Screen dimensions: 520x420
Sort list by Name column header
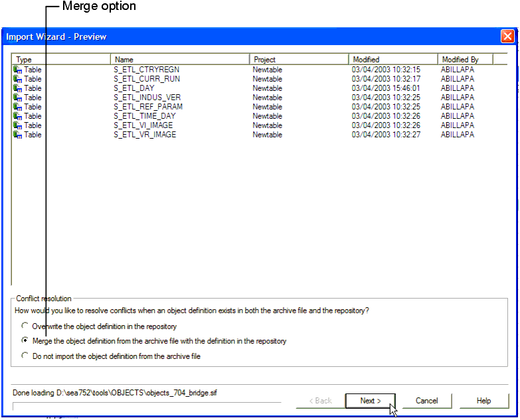click(x=180, y=60)
